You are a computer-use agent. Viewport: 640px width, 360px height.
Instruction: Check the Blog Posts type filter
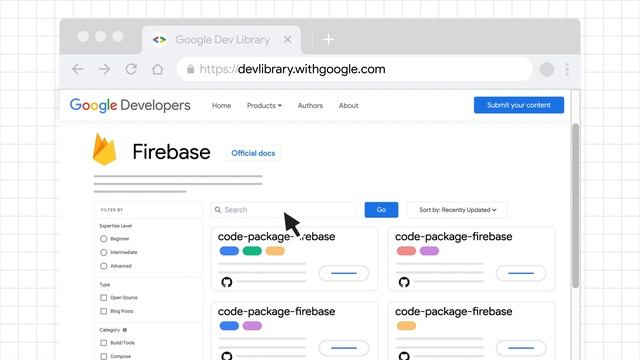[103, 311]
